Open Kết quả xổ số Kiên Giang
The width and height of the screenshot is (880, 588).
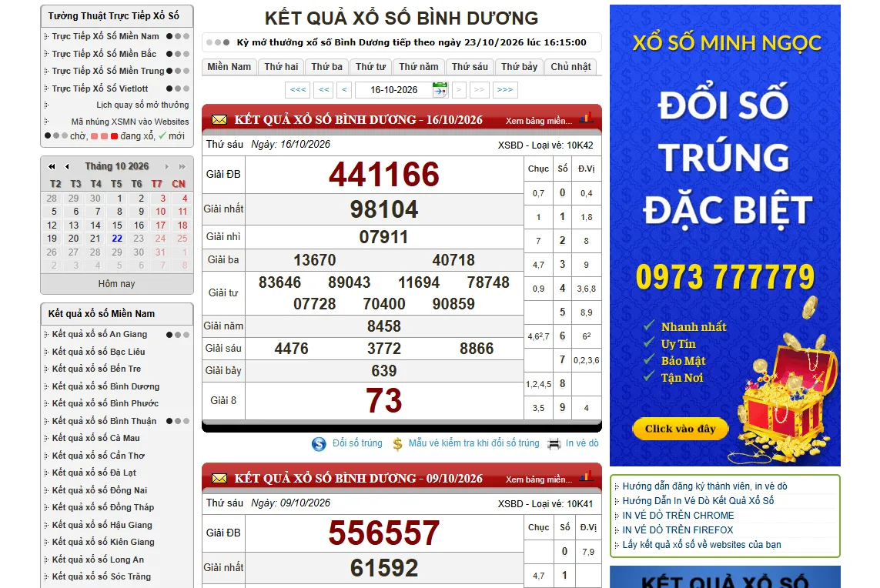[103, 542]
